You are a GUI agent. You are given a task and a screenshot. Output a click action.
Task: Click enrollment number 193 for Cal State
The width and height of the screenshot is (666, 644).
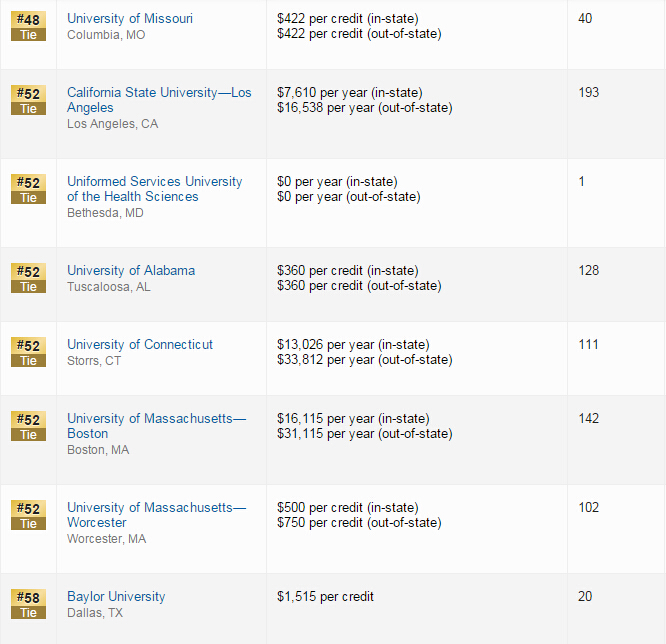point(588,92)
